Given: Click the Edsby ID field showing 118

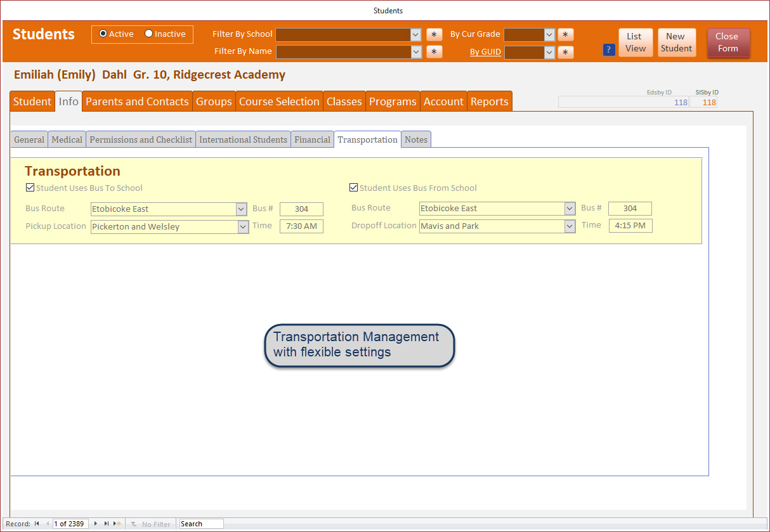Looking at the screenshot, I should [623, 102].
